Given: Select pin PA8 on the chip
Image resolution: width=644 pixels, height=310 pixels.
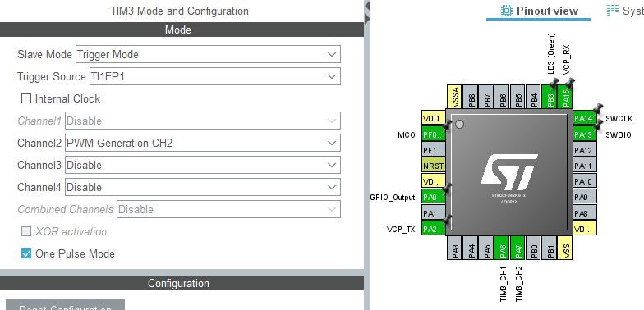Looking at the screenshot, I should tap(585, 213).
